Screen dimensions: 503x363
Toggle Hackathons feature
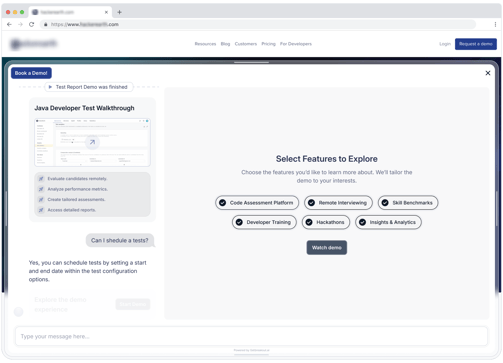click(326, 222)
